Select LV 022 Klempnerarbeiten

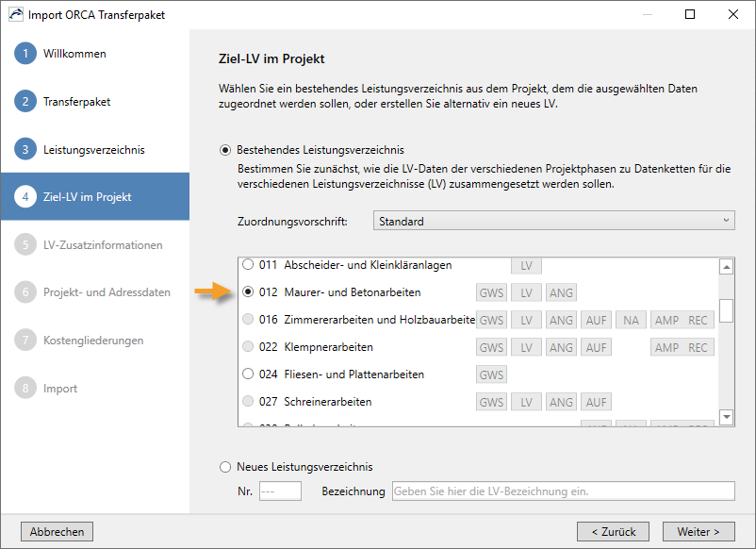[x=248, y=347]
